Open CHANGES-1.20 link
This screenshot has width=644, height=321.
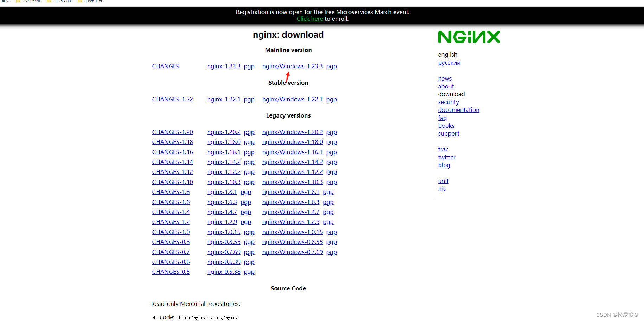[x=172, y=132]
